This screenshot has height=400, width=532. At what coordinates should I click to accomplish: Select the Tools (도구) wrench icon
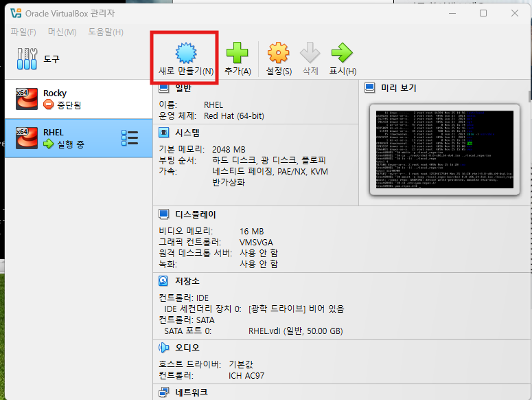click(27, 58)
